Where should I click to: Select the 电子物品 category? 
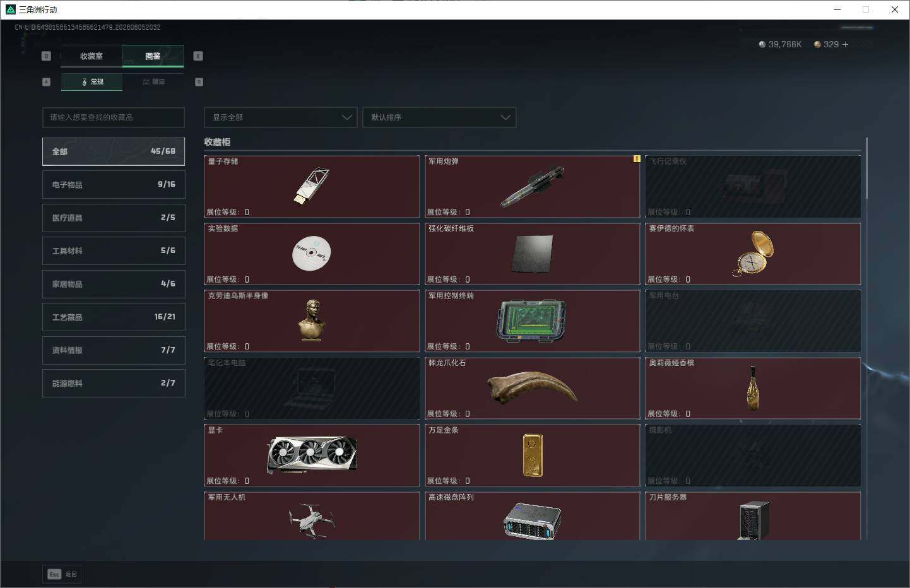click(x=114, y=184)
